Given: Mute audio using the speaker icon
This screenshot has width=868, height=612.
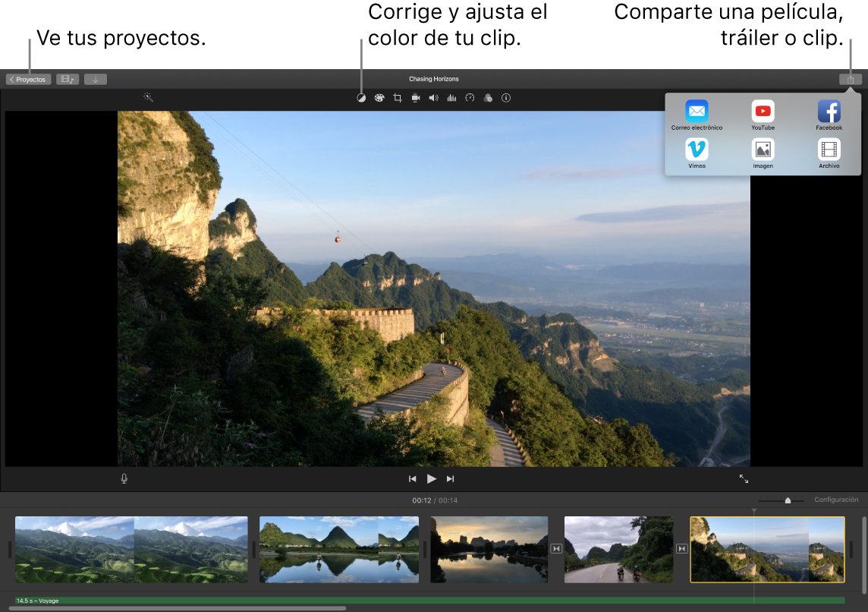Looking at the screenshot, I should pyautogui.click(x=433, y=97).
